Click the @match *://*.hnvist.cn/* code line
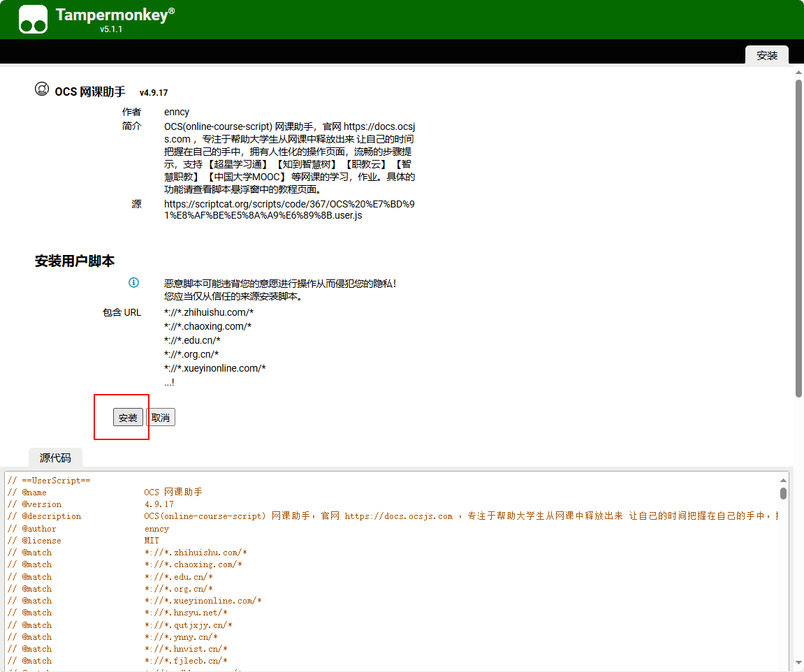The height and width of the screenshot is (672, 804). pos(117,648)
